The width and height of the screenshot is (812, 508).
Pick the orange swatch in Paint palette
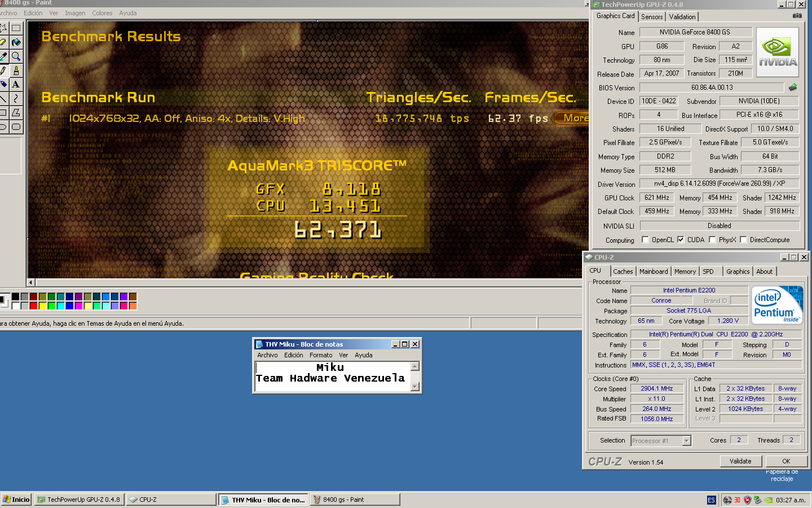tap(133, 306)
